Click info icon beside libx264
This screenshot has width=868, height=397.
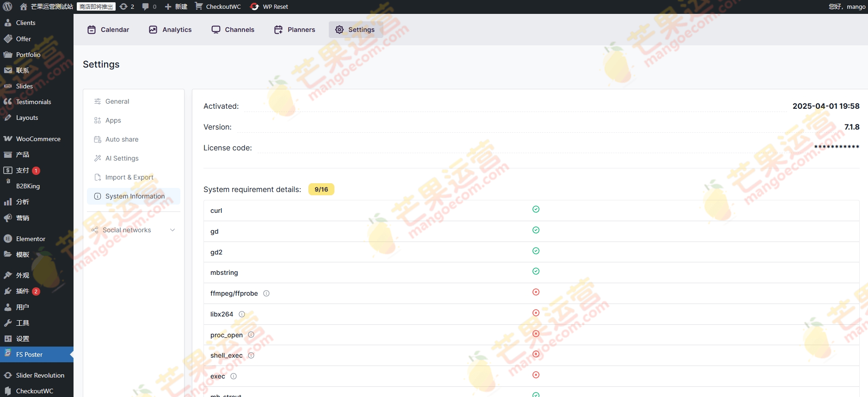tap(242, 314)
